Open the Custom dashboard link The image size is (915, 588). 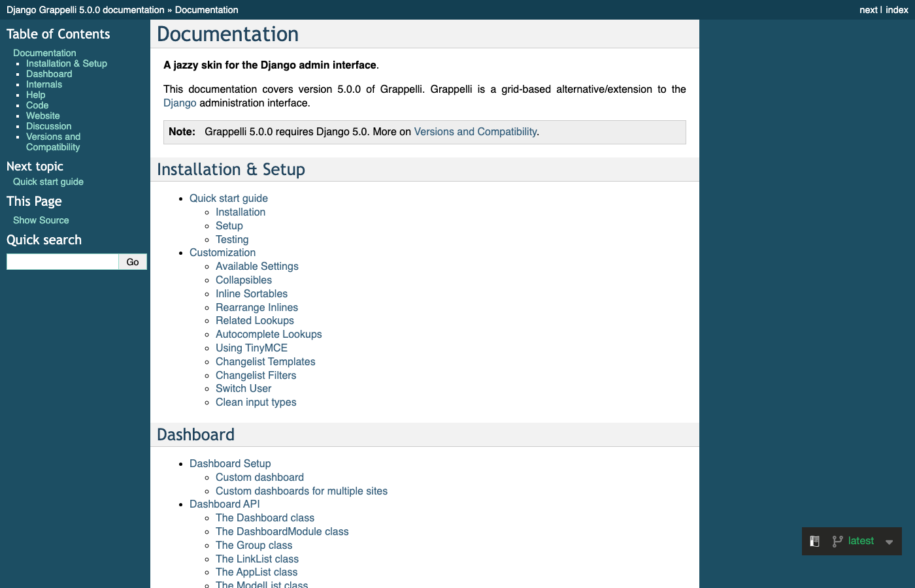coord(259,478)
